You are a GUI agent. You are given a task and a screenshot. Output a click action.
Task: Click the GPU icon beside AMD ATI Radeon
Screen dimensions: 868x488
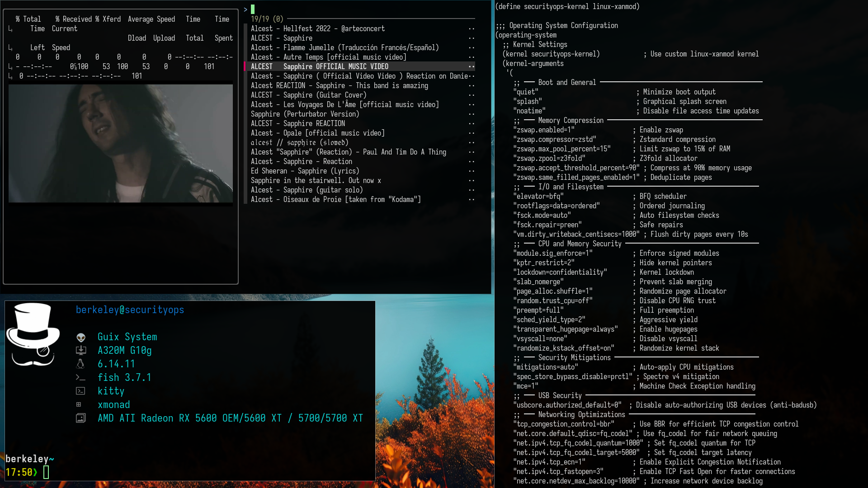click(x=81, y=418)
